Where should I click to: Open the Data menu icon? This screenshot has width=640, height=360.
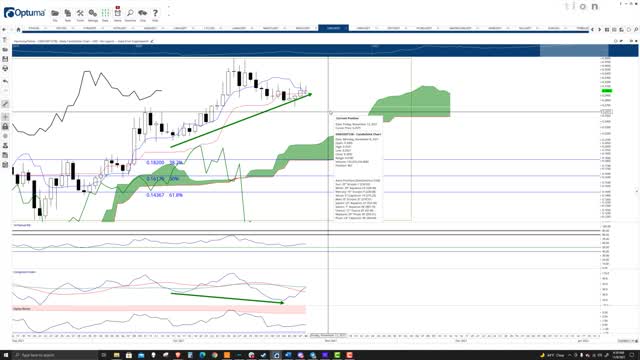tap(105, 13)
